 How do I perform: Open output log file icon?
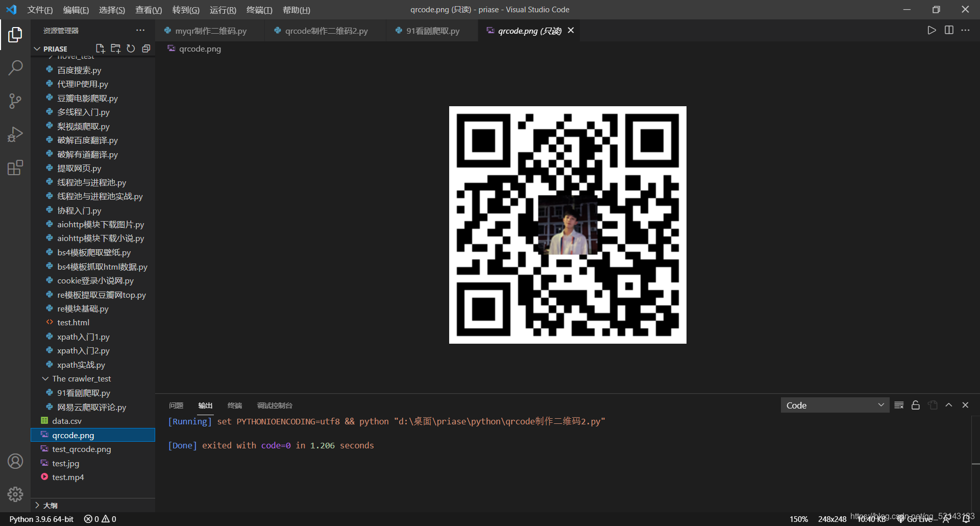[933, 405]
